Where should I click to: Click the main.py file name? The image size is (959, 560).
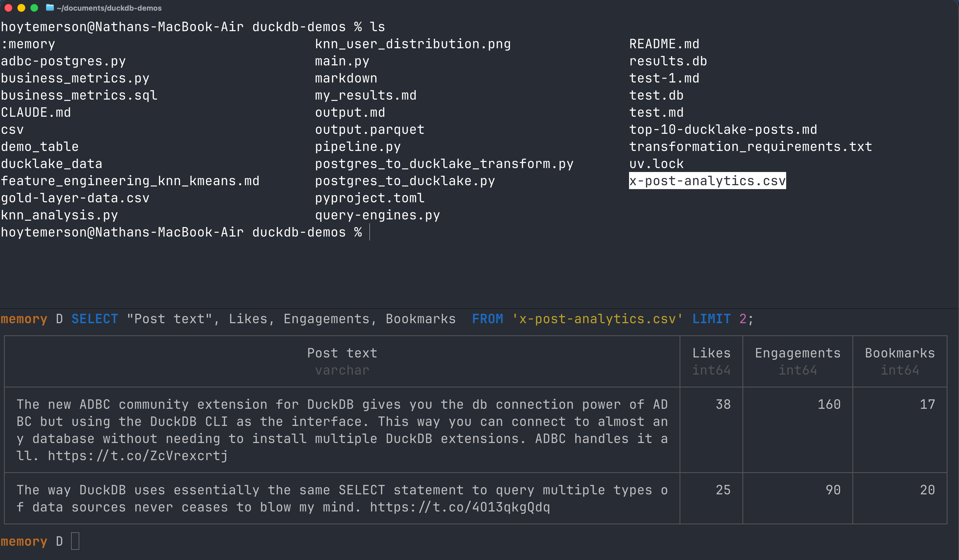[342, 61]
